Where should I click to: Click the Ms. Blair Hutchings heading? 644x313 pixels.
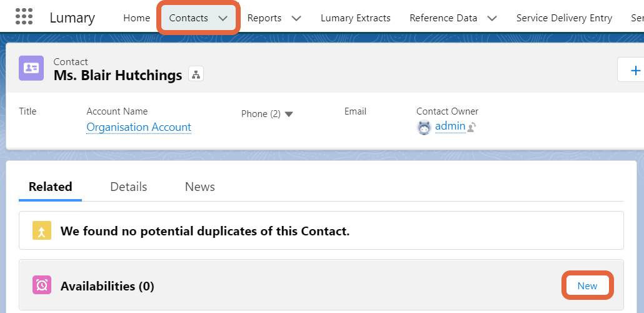point(118,75)
